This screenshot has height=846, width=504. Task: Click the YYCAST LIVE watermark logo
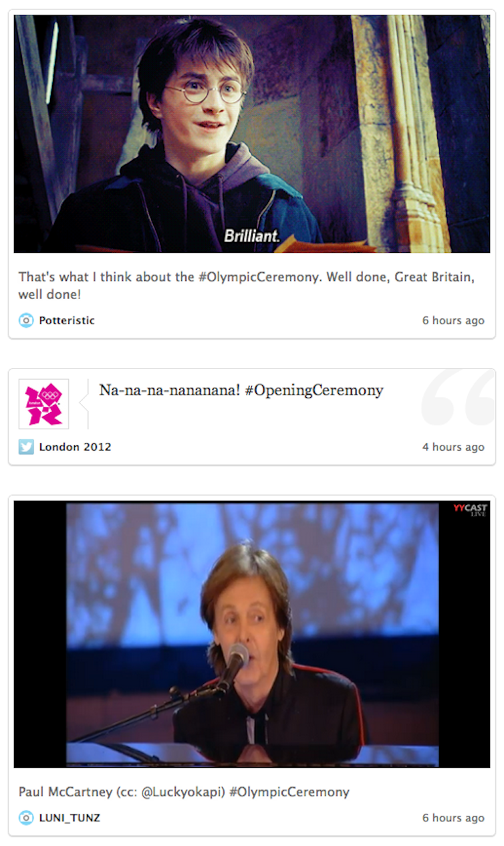pos(471,510)
